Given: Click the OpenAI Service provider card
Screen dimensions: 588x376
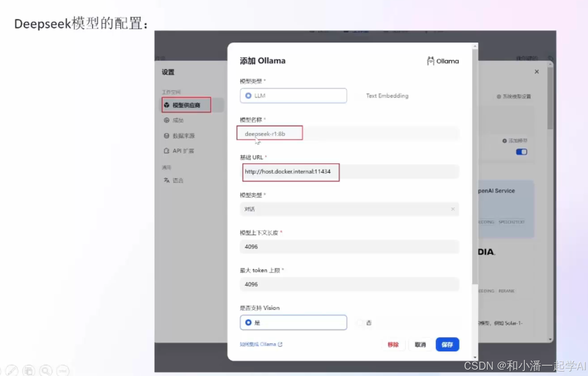Looking at the screenshot, I should 506,209.
